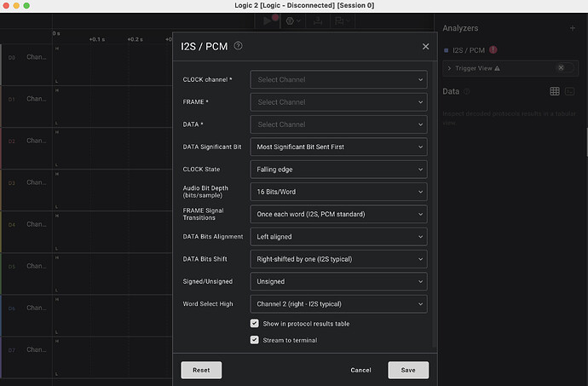This screenshot has width=588, height=386.
Task: Open the CLOCK channel dropdown
Action: click(x=338, y=79)
